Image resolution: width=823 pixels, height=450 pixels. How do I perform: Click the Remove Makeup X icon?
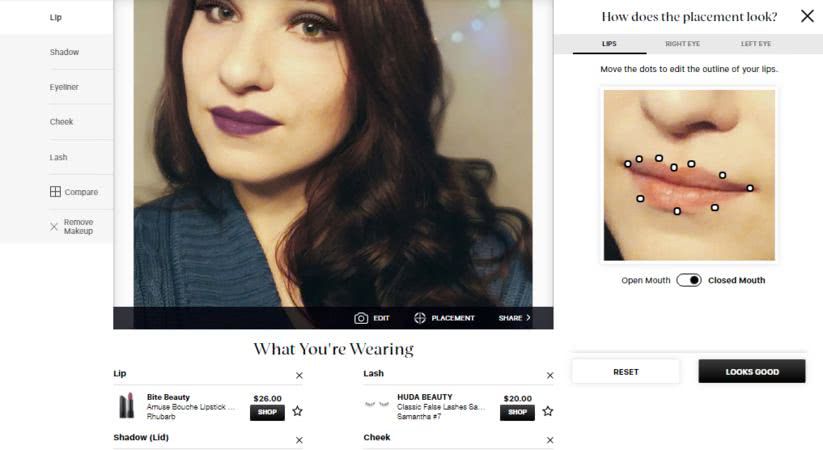click(x=54, y=227)
